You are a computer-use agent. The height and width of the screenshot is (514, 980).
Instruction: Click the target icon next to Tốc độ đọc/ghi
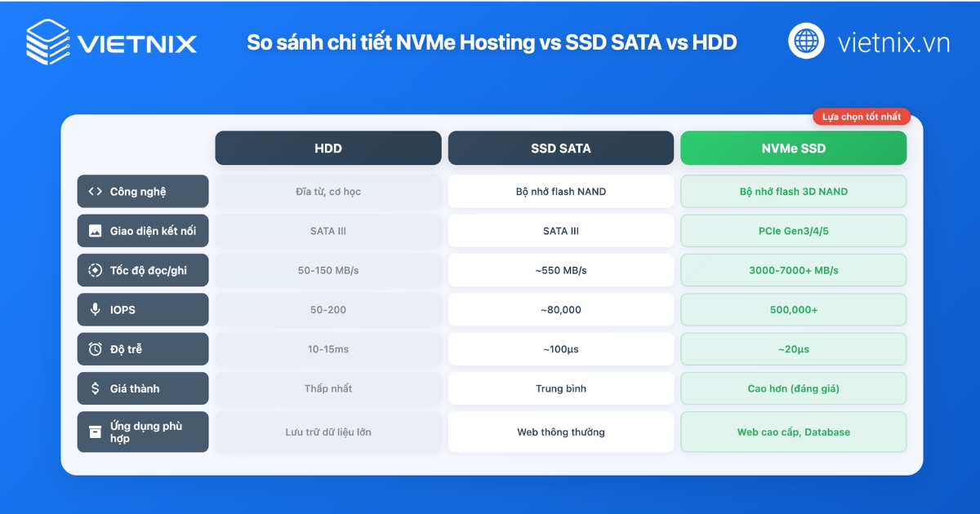[94, 270]
